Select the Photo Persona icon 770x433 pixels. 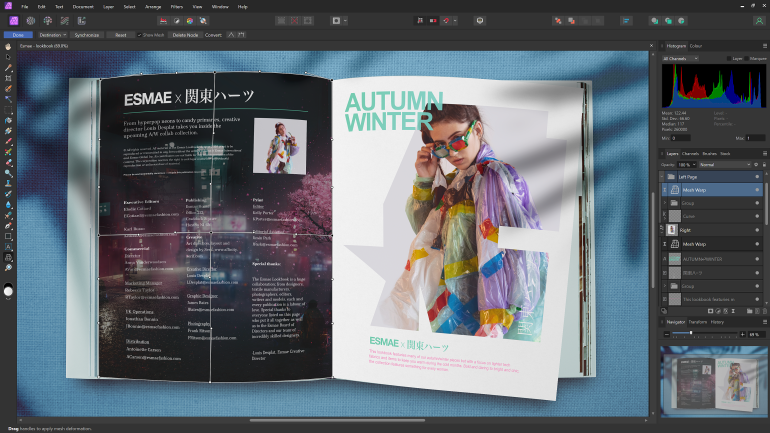(x=14, y=21)
